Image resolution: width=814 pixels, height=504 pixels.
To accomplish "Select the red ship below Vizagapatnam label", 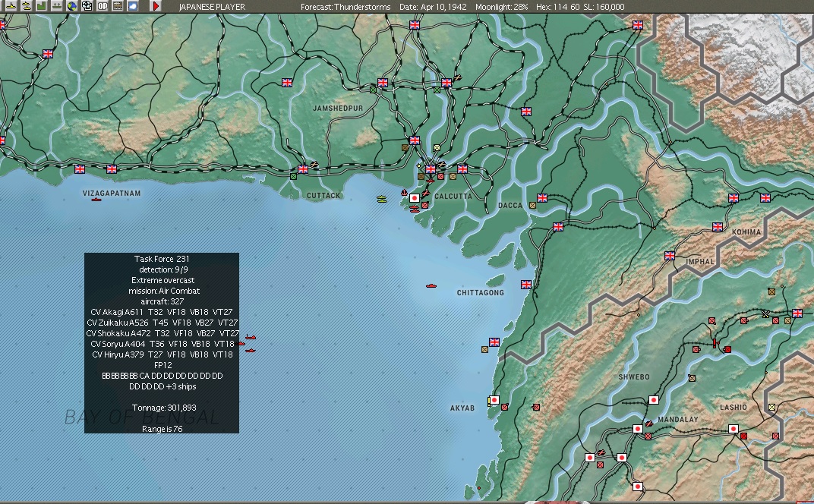I will (x=96, y=200).
